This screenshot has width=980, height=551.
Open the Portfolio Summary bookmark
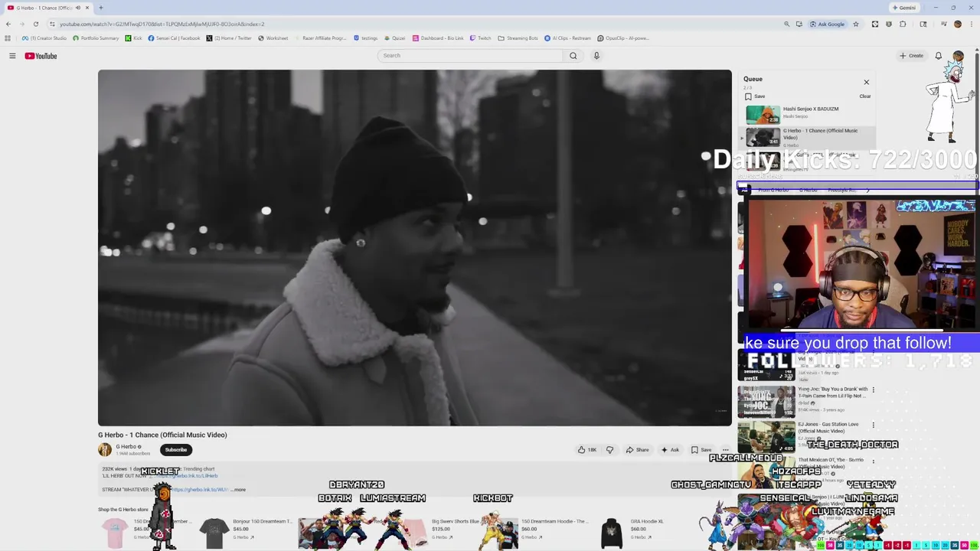[x=96, y=38]
